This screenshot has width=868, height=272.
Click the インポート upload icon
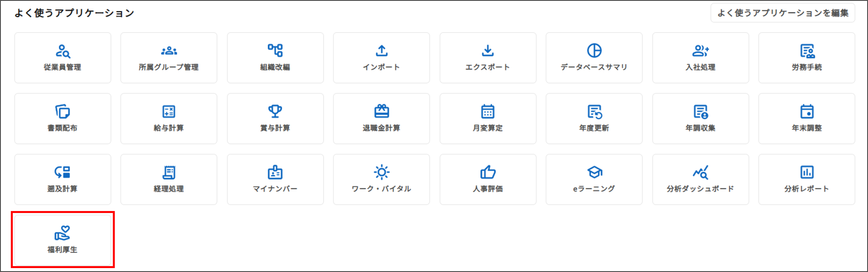pos(381,58)
